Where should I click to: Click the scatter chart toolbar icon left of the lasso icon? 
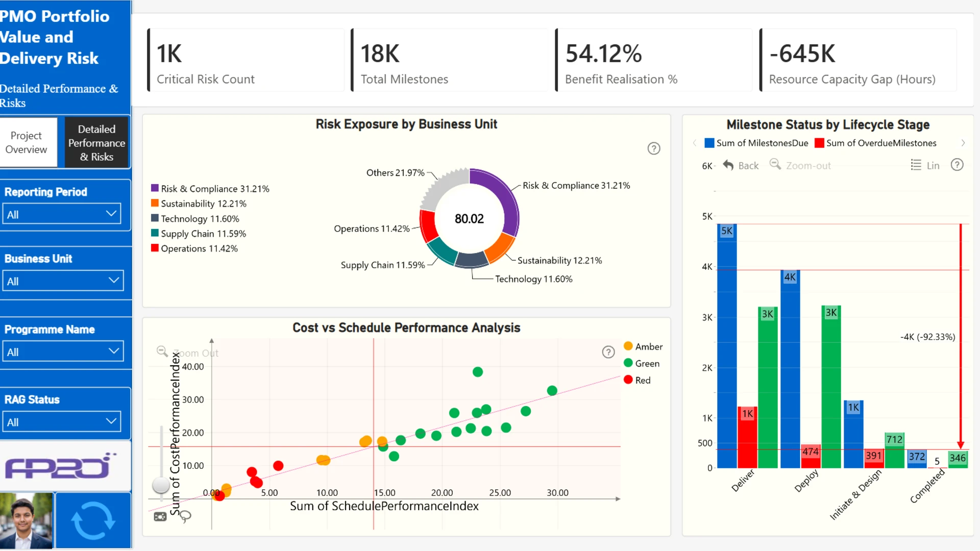pos(160,517)
